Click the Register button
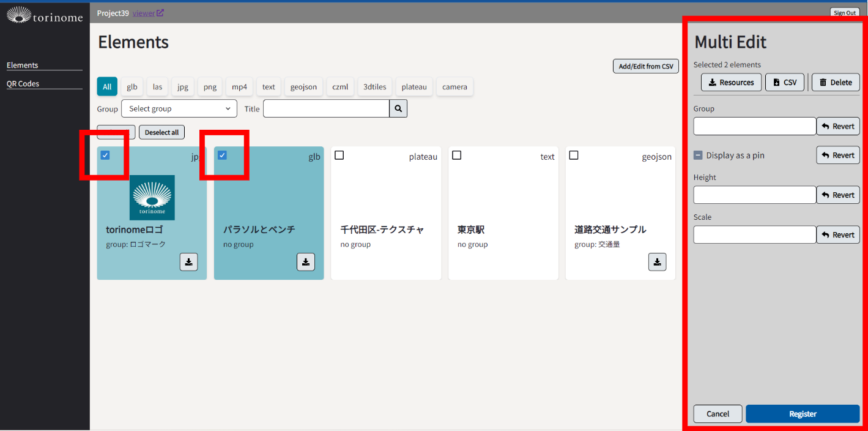The height and width of the screenshot is (431, 868). pyautogui.click(x=803, y=414)
